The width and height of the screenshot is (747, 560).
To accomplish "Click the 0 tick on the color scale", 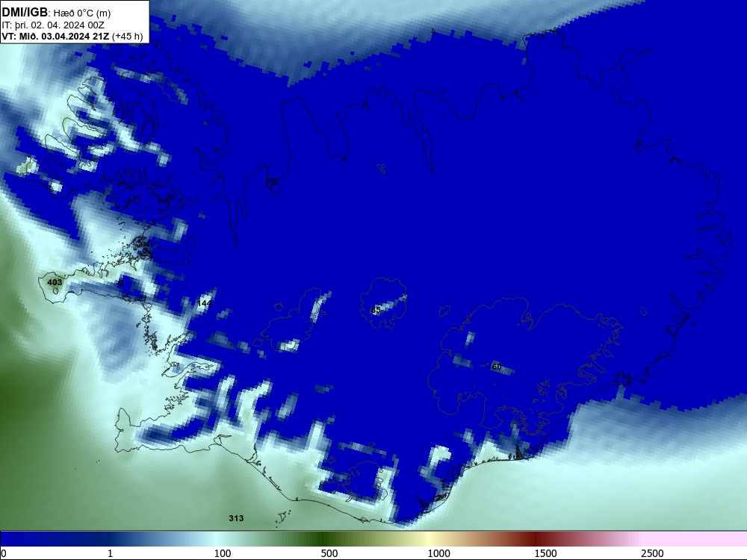I will click(4, 553).
